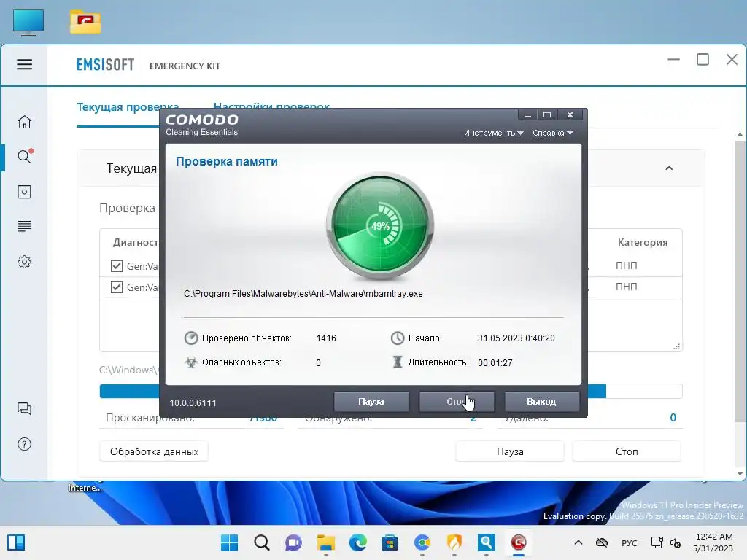Click Пауза in Comodo window
This screenshot has width=747, height=560.
point(371,402)
